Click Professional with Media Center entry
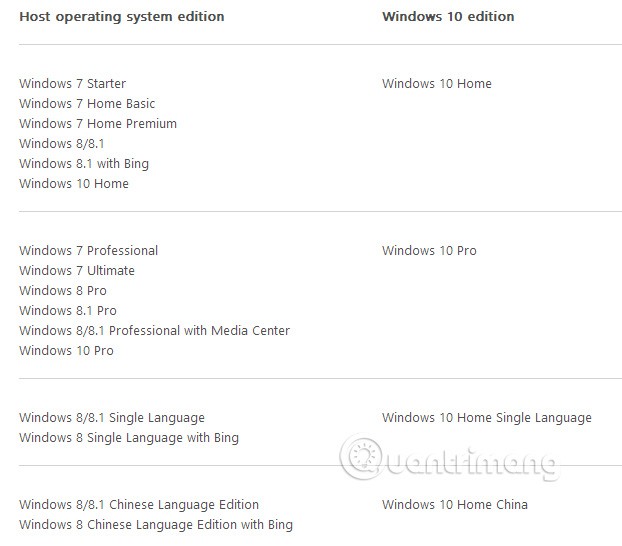Image resolution: width=622 pixels, height=546 pixels. pyautogui.click(x=154, y=331)
